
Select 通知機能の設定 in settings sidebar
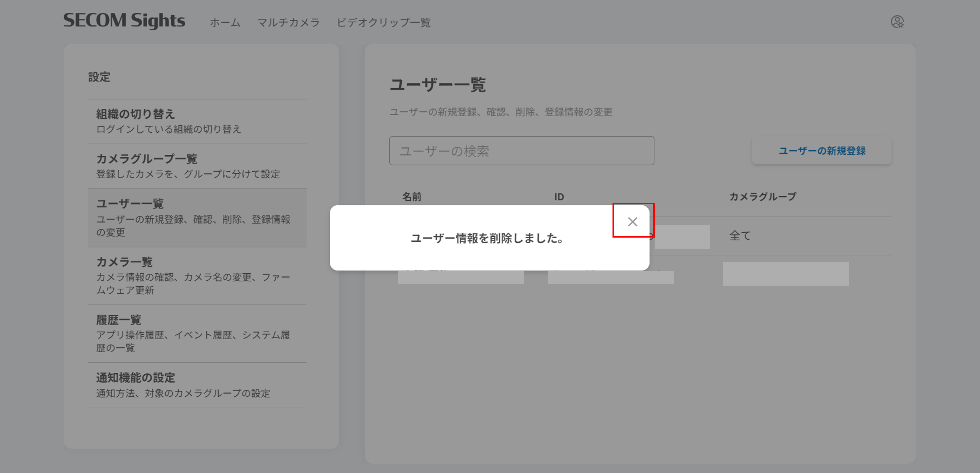(197, 386)
